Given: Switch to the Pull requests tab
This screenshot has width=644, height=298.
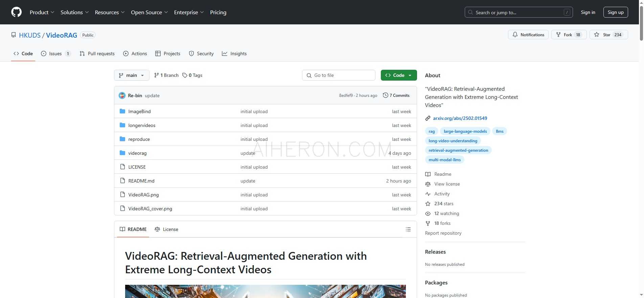Looking at the screenshot, I should 97,54.
